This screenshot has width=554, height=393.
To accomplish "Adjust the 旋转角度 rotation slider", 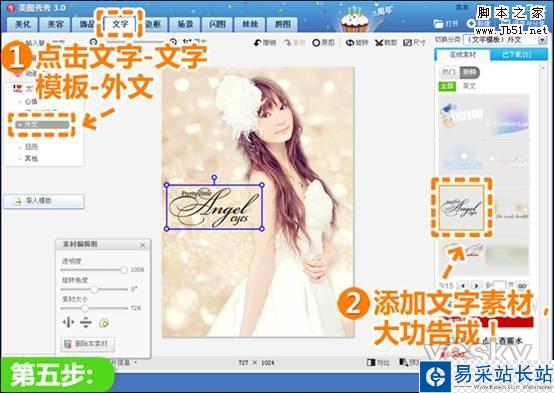I will 94,289.
